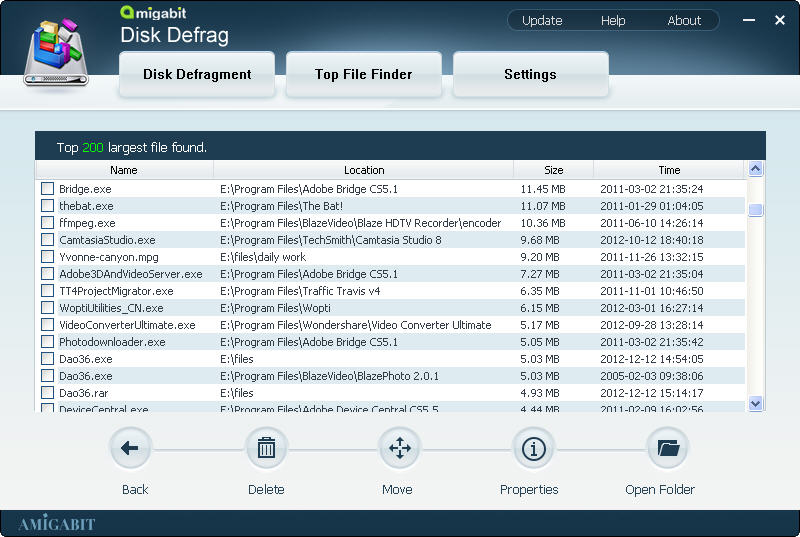Click the Camtasia Studio 8 location cell
800x537 pixels.
tap(331, 240)
